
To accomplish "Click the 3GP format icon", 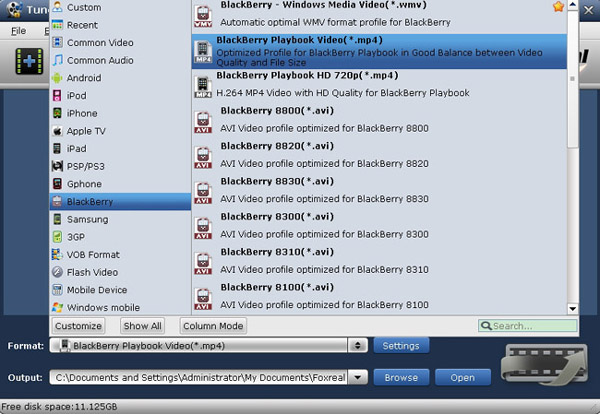I will 57,237.
